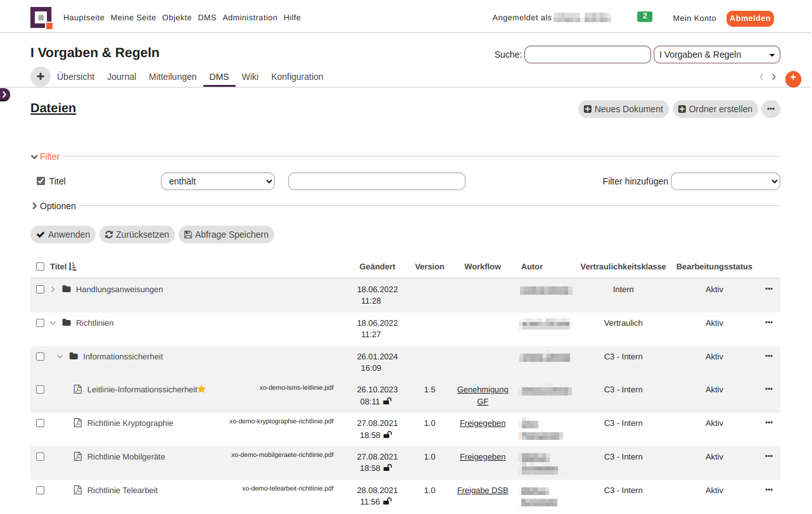Screen dimensions: 812x514
Task: Click the Neues Dokument button
Action: pos(623,109)
